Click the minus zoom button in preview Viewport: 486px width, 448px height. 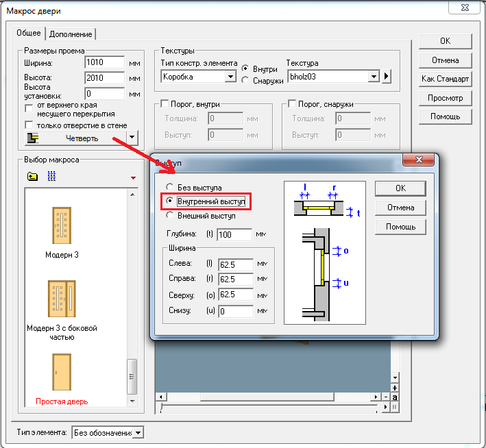(x=387, y=397)
